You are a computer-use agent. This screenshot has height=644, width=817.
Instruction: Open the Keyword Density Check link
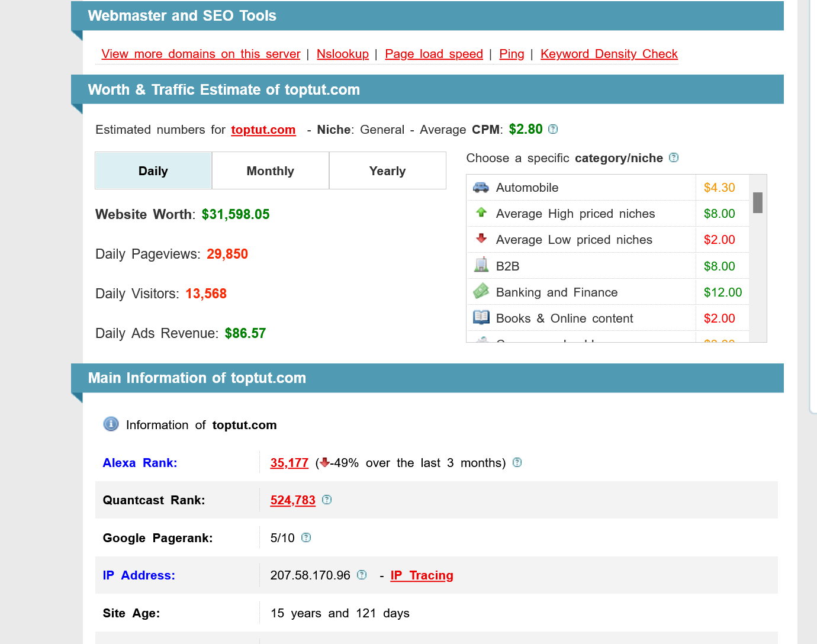(x=609, y=54)
